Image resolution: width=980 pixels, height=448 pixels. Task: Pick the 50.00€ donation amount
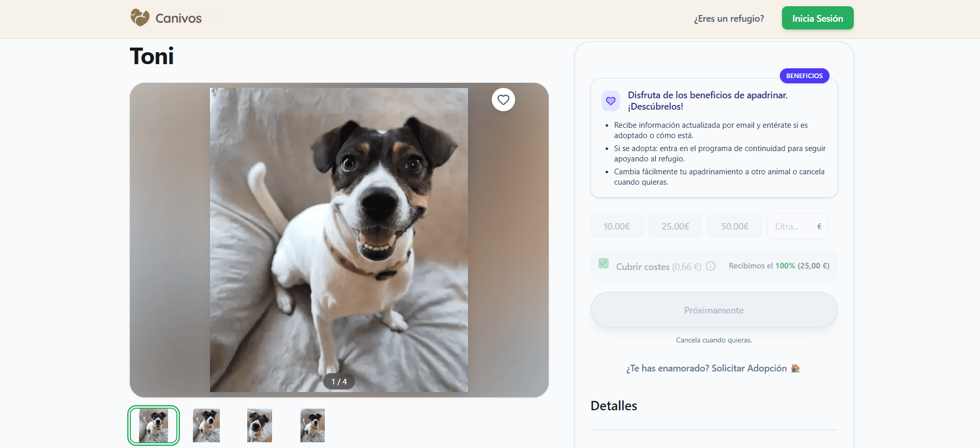[734, 226]
